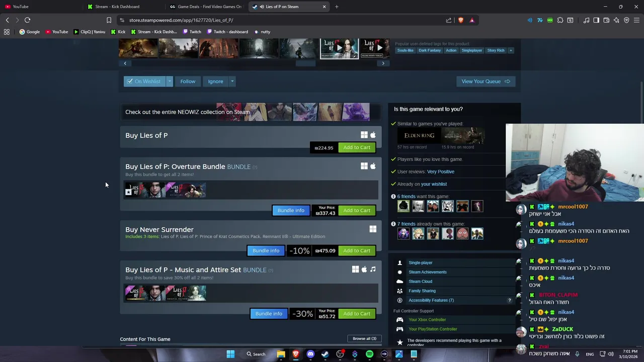The image size is (644, 362).
Task: Open the Twitch - dashboard bookmark
Action: tap(227, 32)
